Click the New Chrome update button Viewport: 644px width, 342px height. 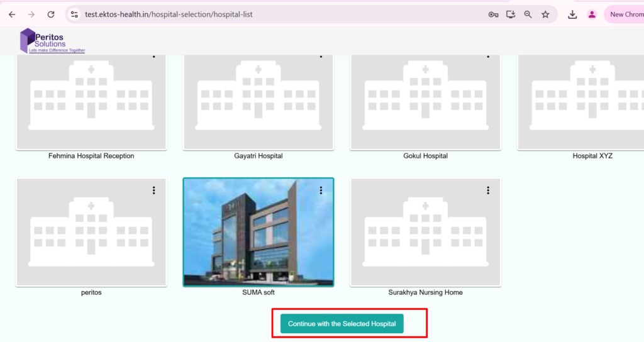[625, 14]
